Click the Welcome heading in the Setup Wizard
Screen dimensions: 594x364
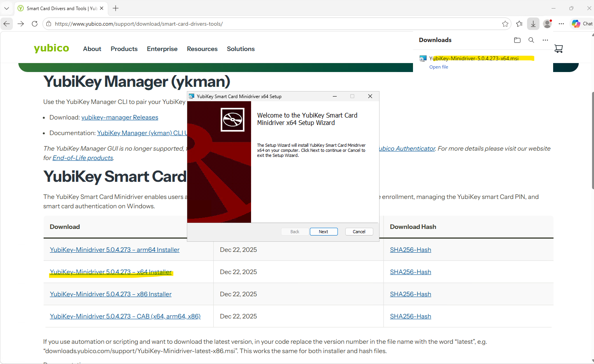[308, 119]
